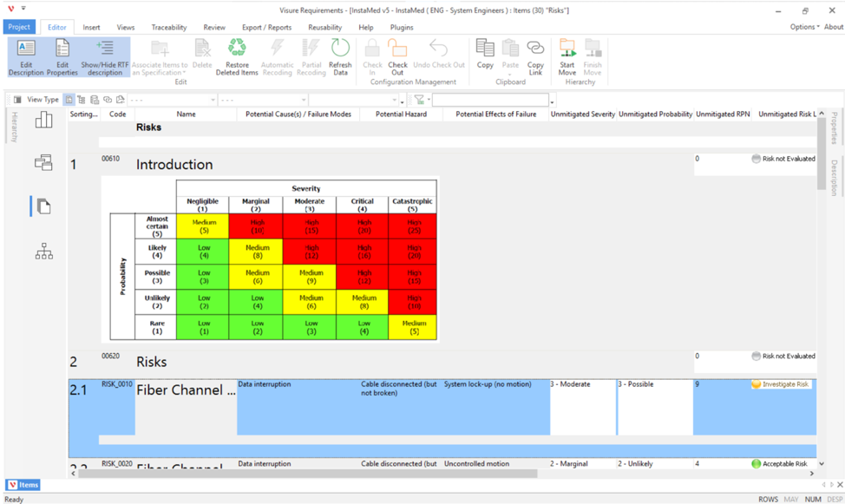Click the Unmitigated RPN column header
The image size is (845, 504).
pyautogui.click(x=722, y=114)
